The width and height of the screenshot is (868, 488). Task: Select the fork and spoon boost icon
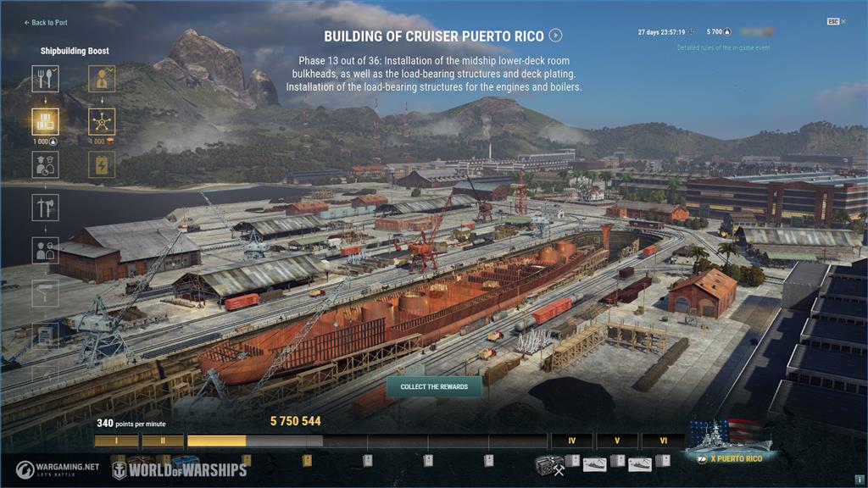click(46, 79)
